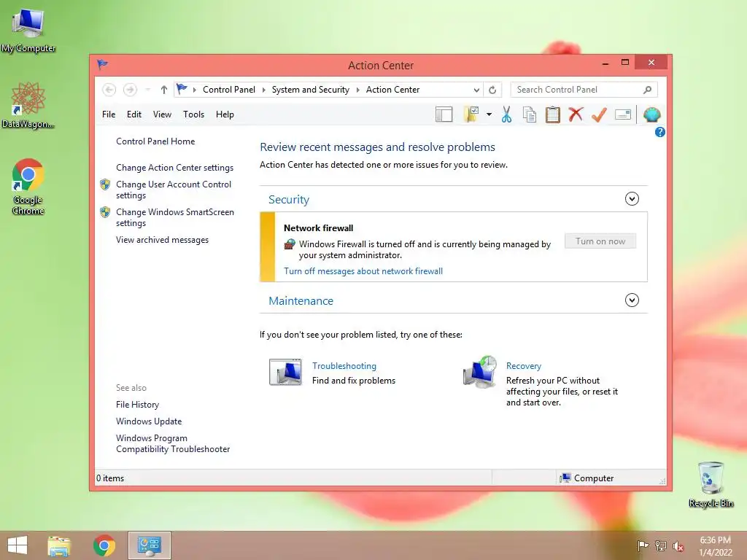Open the Recovery link
Screen dimensions: 747x560
click(524, 366)
